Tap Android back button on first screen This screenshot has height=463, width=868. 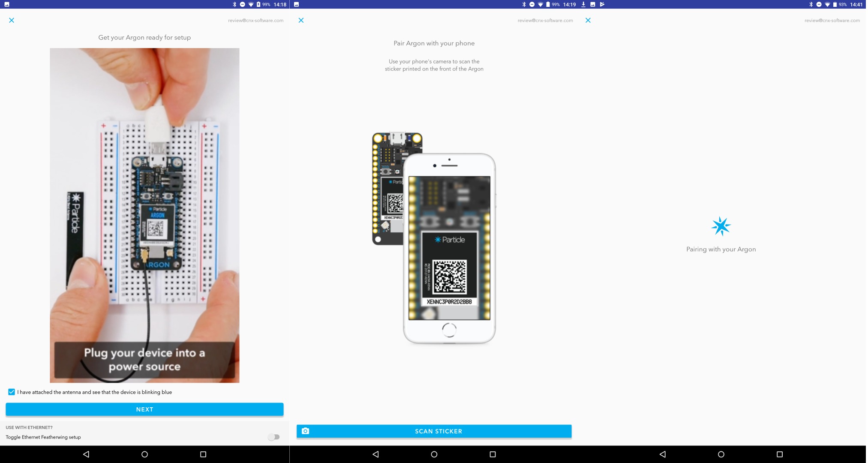(x=86, y=454)
